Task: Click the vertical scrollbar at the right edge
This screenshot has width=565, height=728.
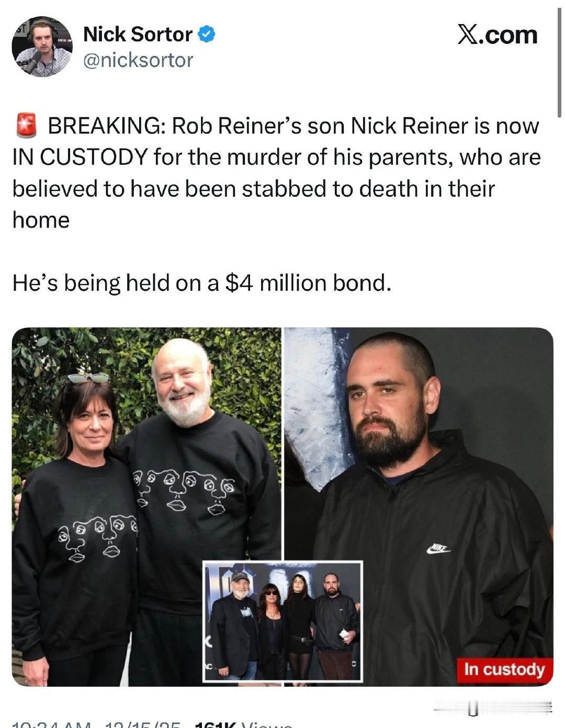Action: pos(560,63)
